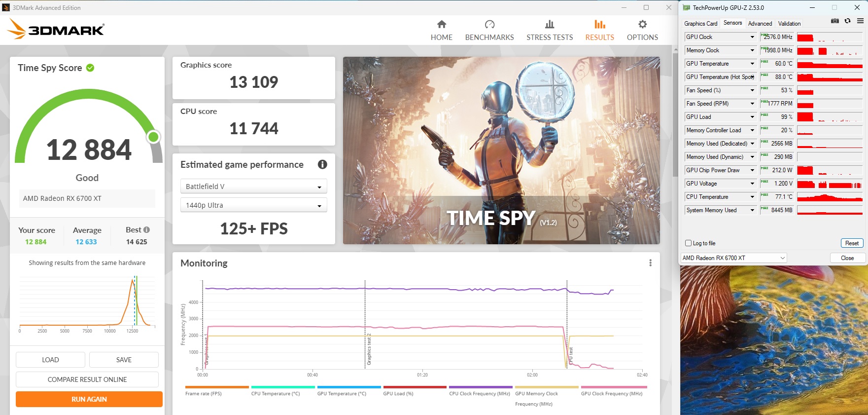Click the Best score 14 625
The width and height of the screenshot is (868, 415).
tap(137, 242)
